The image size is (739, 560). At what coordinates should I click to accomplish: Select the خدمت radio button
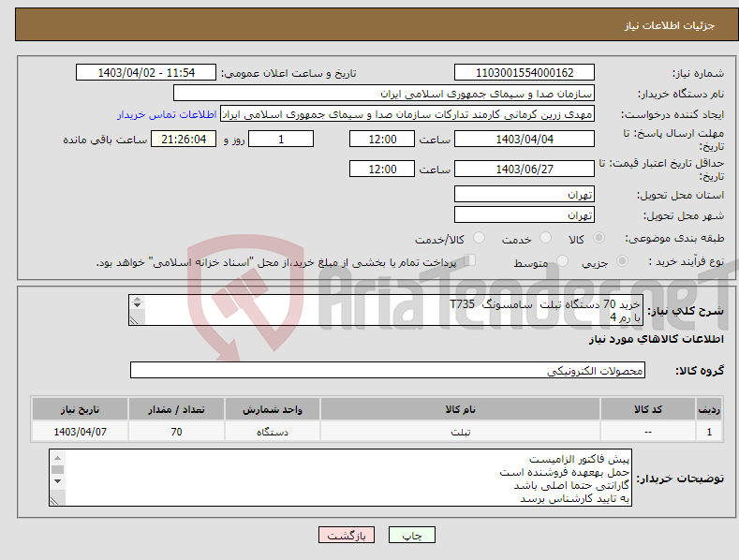545,238
